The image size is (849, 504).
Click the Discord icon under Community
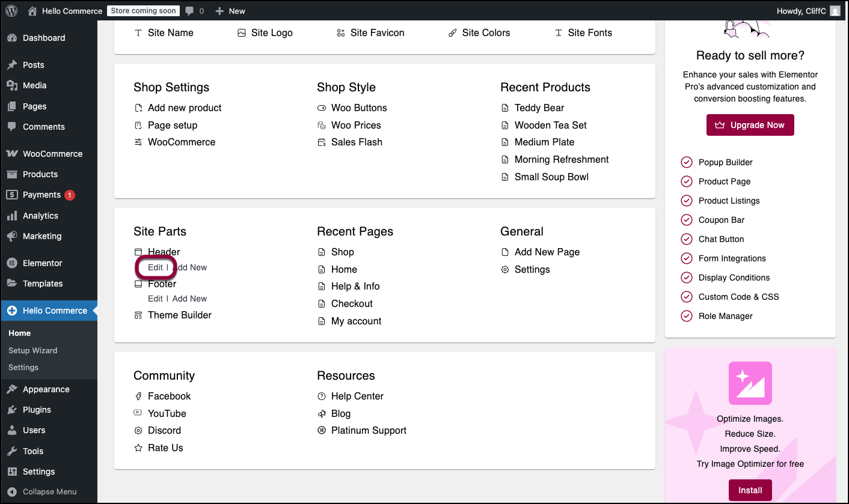point(138,431)
